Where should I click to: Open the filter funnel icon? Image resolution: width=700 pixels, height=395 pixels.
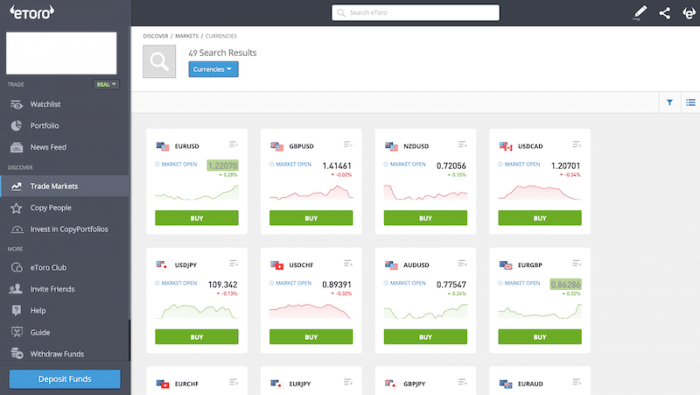[670, 103]
